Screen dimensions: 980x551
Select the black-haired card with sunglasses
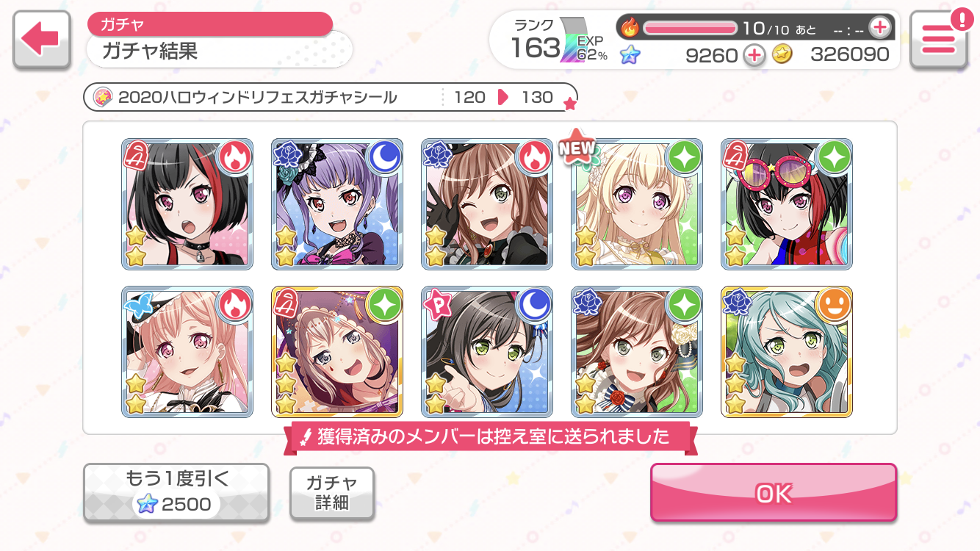[x=787, y=204]
